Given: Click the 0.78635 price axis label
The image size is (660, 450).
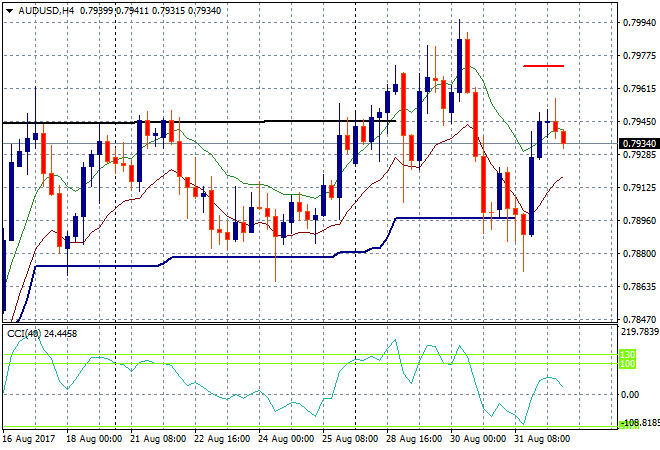Looking at the screenshot, I should [x=639, y=287].
